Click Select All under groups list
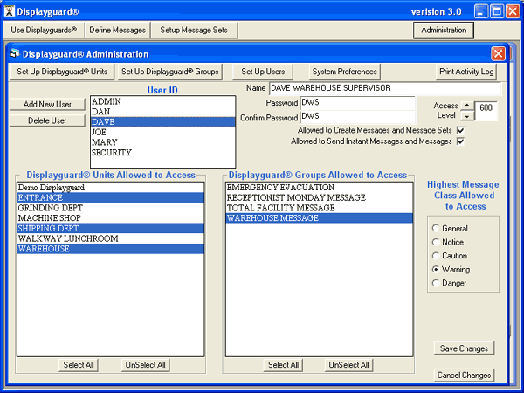The width and height of the screenshot is (524, 393). (x=283, y=365)
